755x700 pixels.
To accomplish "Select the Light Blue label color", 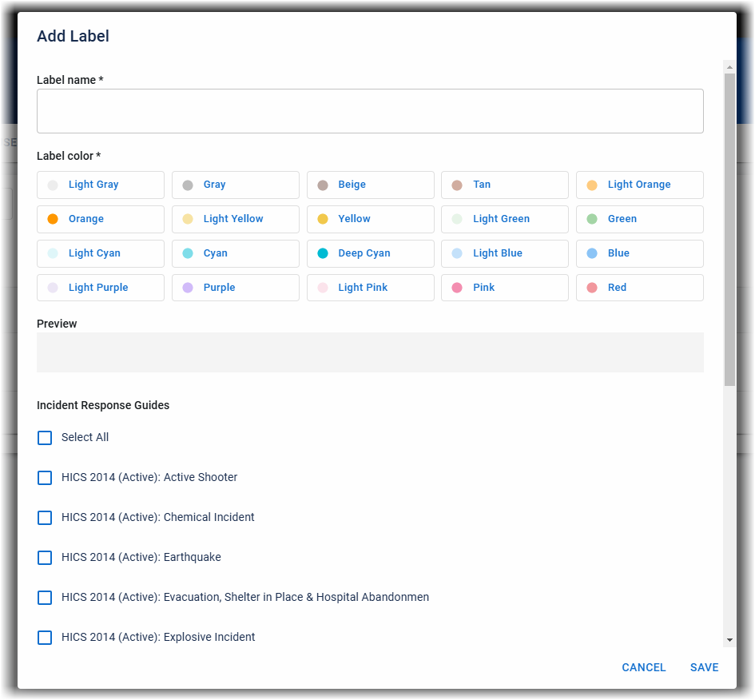I will tap(504, 253).
